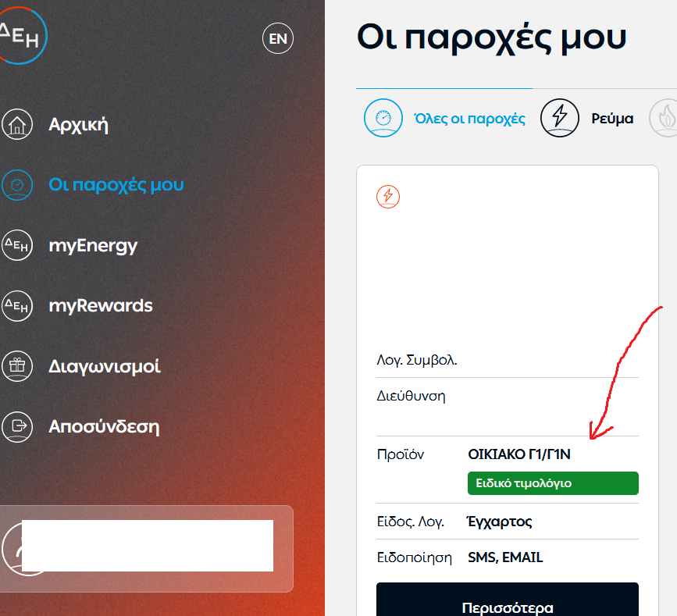The image size is (677, 616).
Task: Click the Έγχαρτος bill type value
Action: coord(500,522)
